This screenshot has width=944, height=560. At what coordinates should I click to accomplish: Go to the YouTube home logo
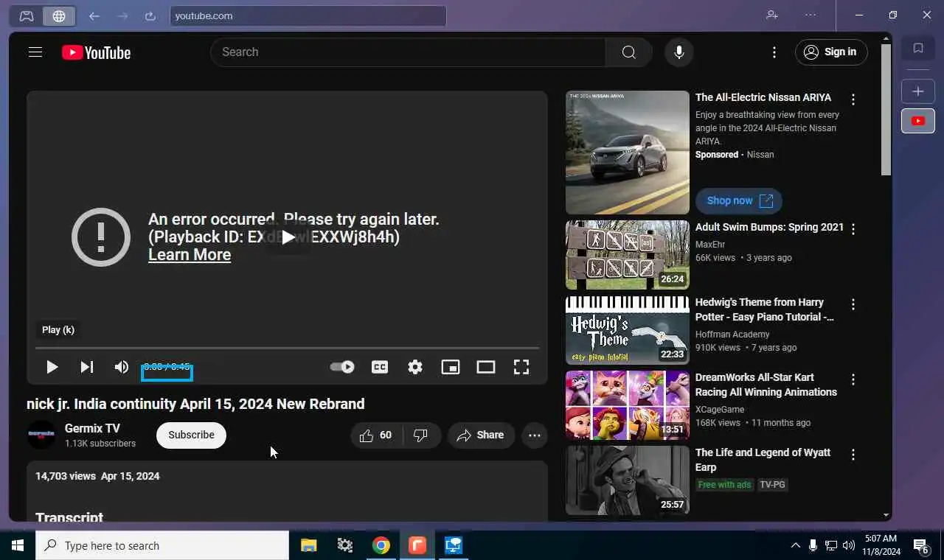pyautogui.click(x=96, y=52)
